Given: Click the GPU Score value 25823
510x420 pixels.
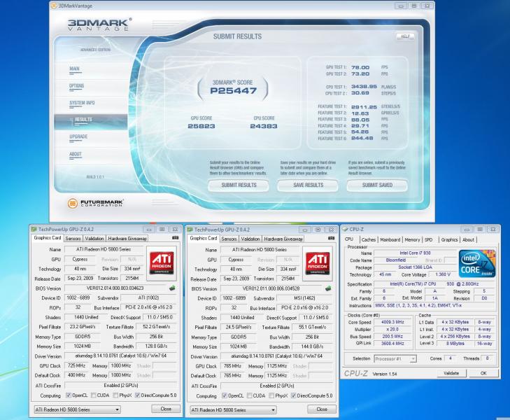Looking at the screenshot, I should point(201,126).
